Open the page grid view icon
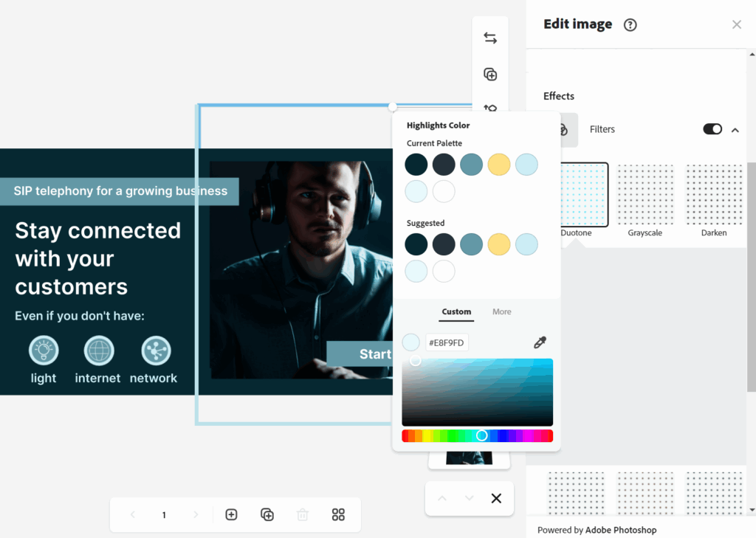The width and height of the screenshot is (756, 538). [338, 514]
